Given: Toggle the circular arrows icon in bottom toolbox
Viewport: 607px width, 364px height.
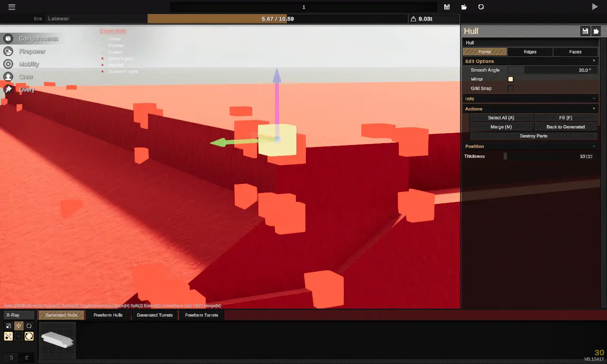Looking at the screenshot, I should coord(29,337).
